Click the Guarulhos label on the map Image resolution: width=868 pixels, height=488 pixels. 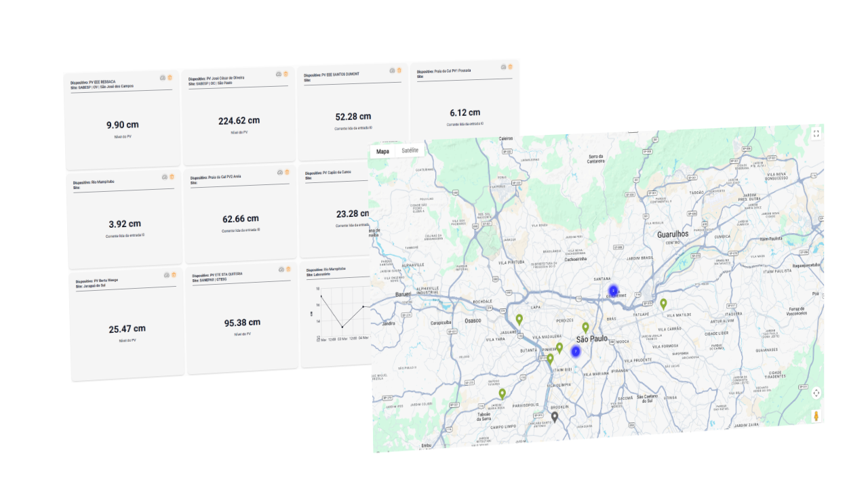(x=673, y=234)
